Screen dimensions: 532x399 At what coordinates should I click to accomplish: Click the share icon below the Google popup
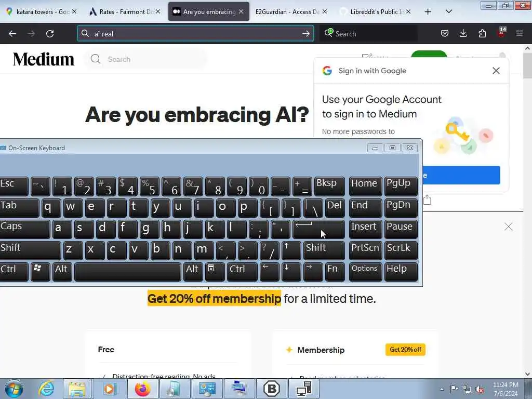coord(427,200)
